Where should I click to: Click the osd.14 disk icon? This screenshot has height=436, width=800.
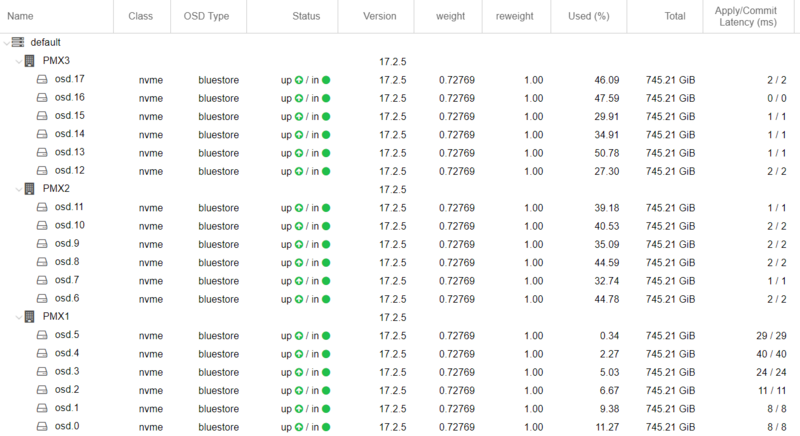[x=42, y=134]
